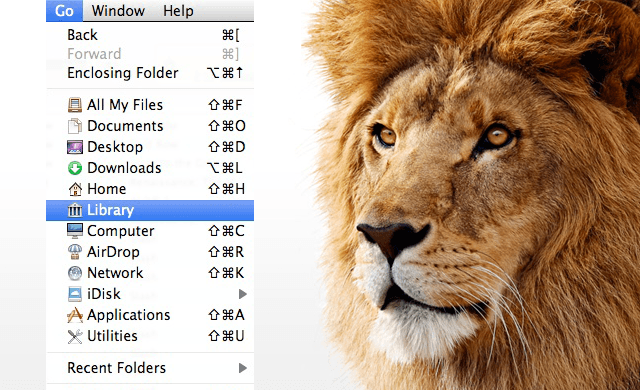Choose the Home entry text
The height and width of the screenshot is (390, 640).
pos(107,189)
